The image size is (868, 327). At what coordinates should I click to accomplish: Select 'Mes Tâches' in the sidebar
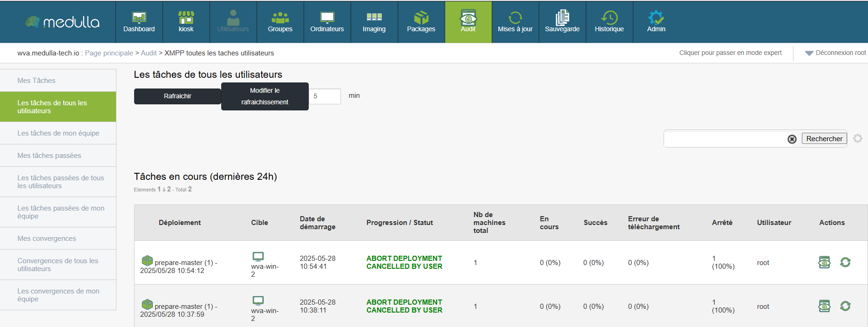point(36,81)
